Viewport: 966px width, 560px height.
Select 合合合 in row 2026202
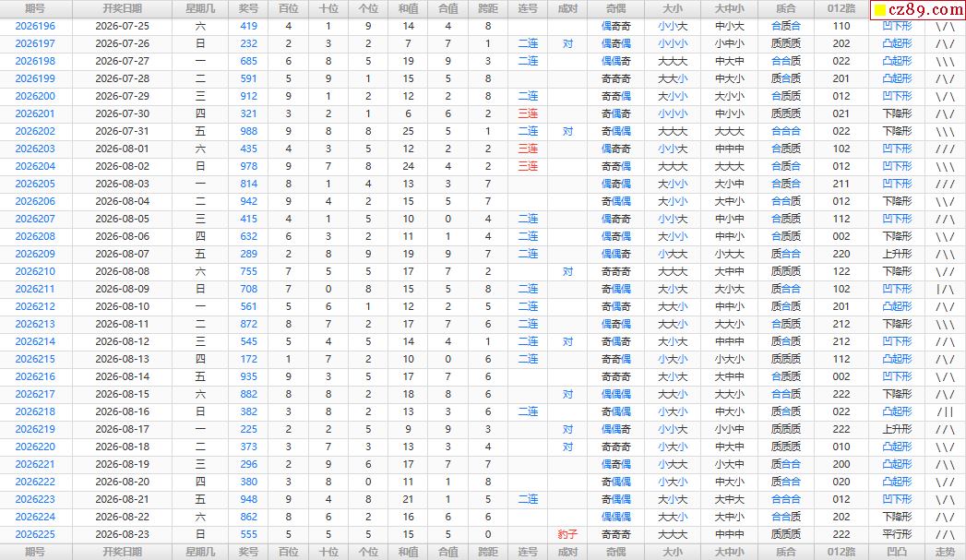pos(786,131)
